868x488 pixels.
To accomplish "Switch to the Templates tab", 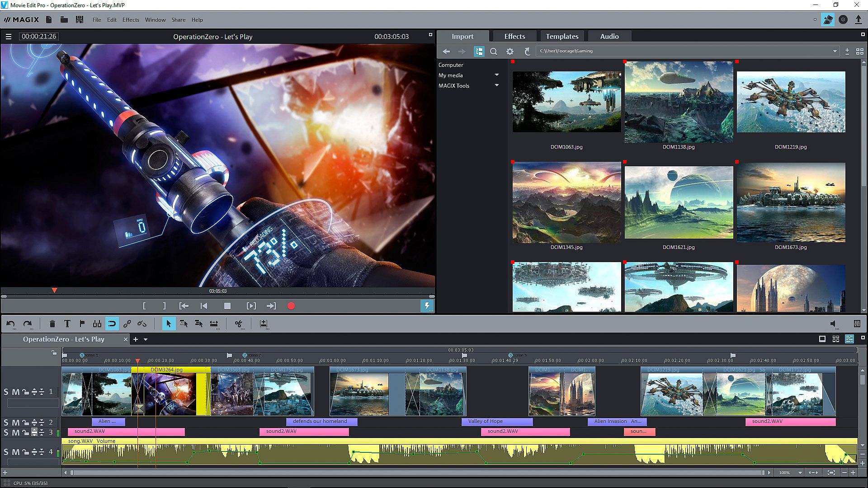I will point(561,36).
